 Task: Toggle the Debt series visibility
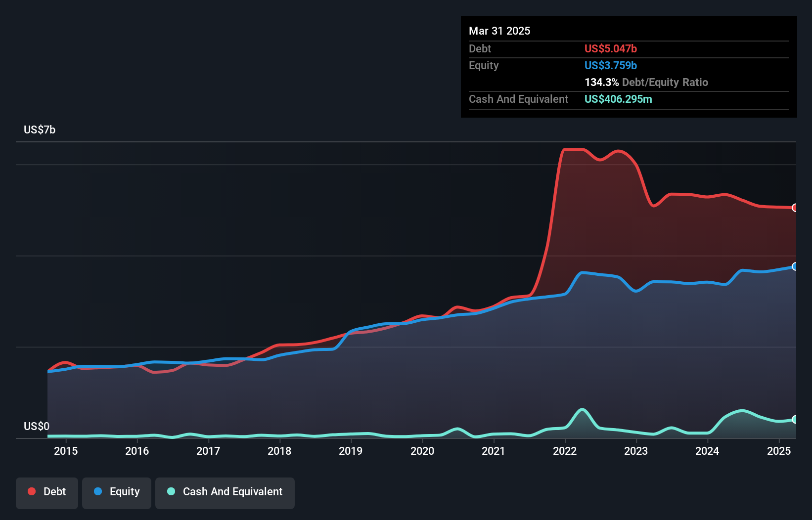tap(47, 492)
